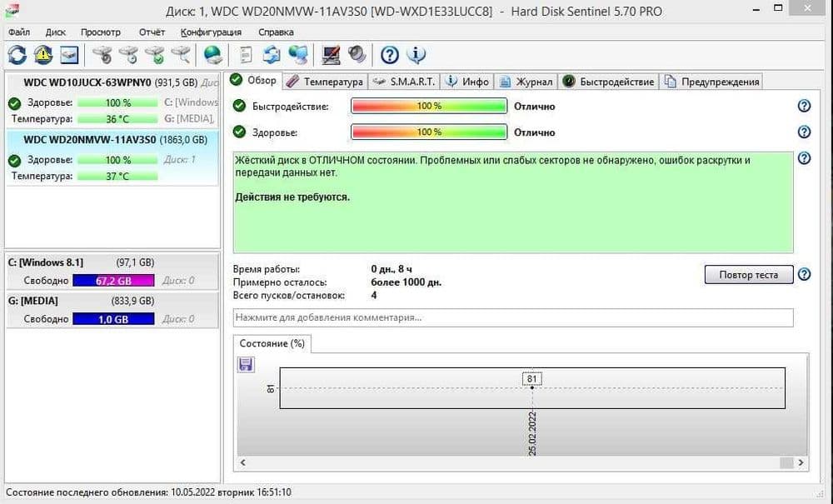The image size is (833, 504).
Task: Open the Файл menu
Action: [x=19, y=32]
